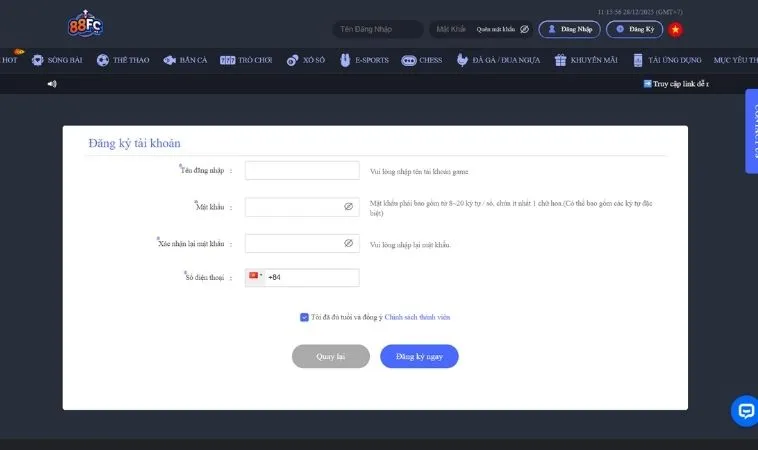
Task: Click the user icon on Đăng Nhập button
Action: (552, 29)
